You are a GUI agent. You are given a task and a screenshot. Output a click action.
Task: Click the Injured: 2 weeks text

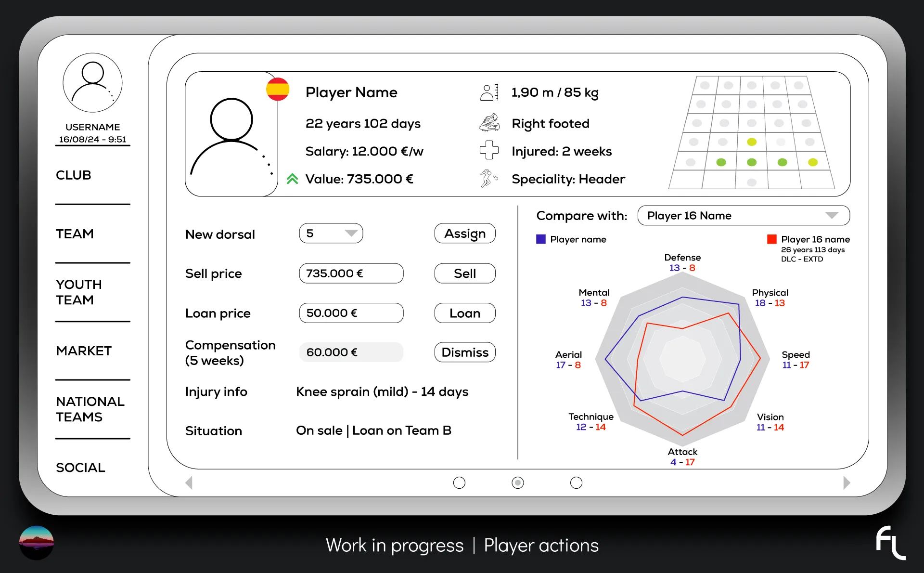click(562, 152)
